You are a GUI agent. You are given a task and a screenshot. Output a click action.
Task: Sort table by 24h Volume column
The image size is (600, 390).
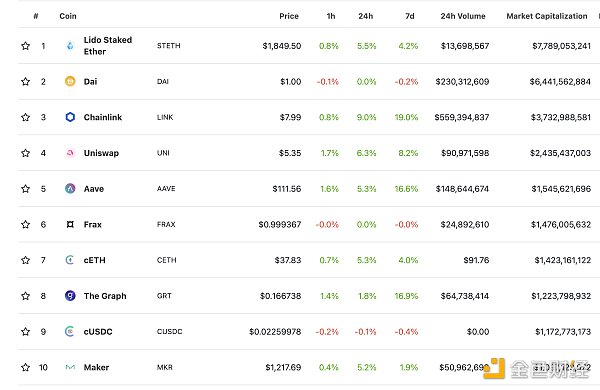pos(463,16)
